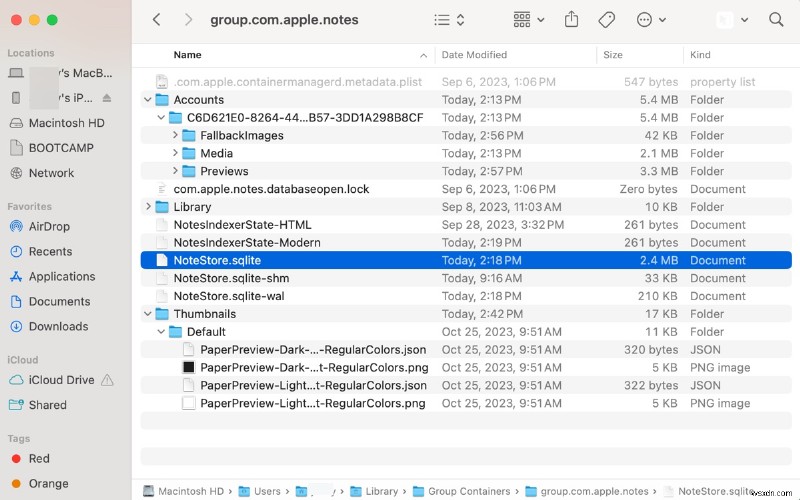Collapse the Default folder
Screen dimensions: 800x500
[x=161, y=332]
